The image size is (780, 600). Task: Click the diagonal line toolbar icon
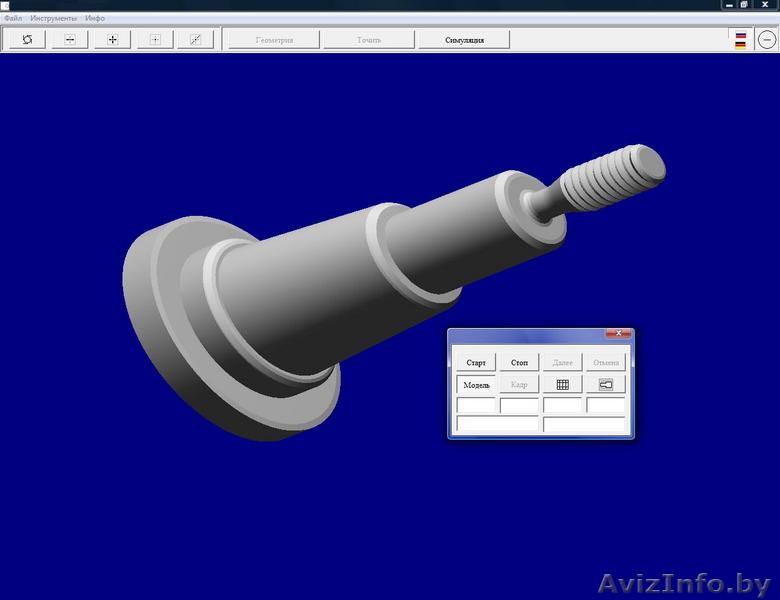click(196, 39)
